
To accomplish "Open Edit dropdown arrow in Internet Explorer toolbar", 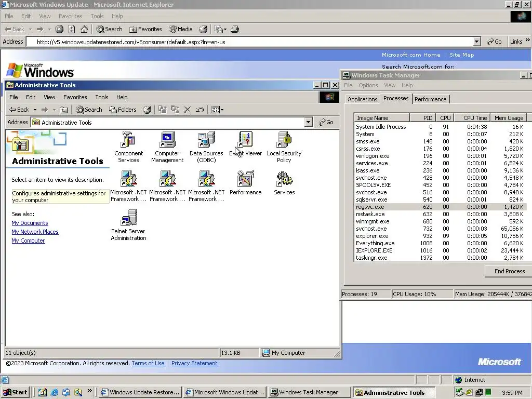I will point(225,30).
